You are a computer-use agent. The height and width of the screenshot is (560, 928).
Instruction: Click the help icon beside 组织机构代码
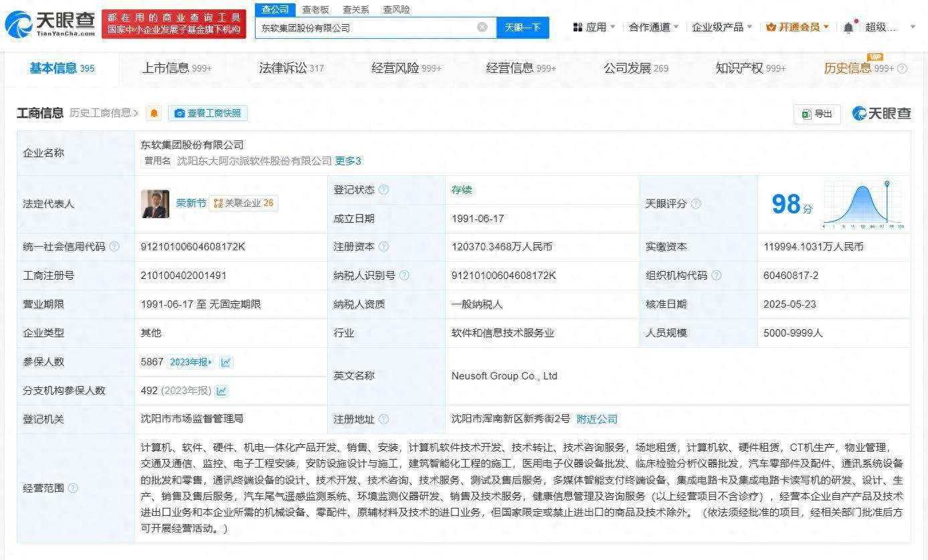(x=717, y=276)
